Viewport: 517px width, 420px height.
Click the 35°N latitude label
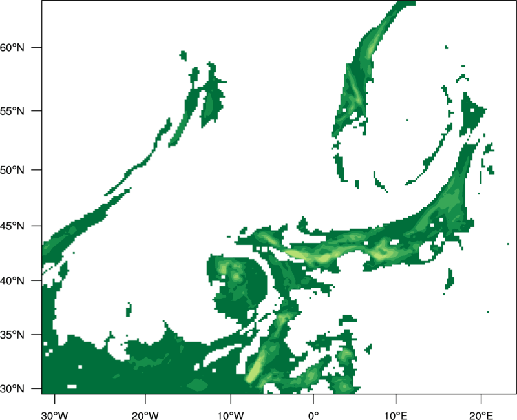12,335
